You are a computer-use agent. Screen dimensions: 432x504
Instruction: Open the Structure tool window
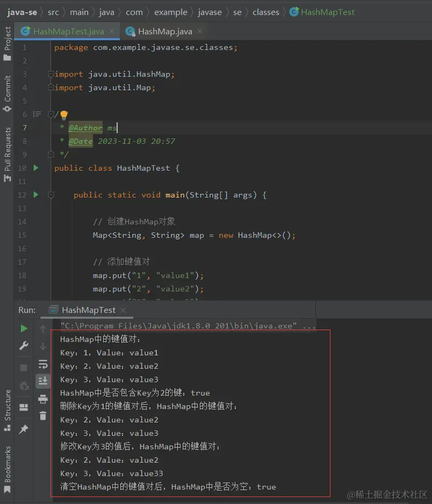pos(7,410)
